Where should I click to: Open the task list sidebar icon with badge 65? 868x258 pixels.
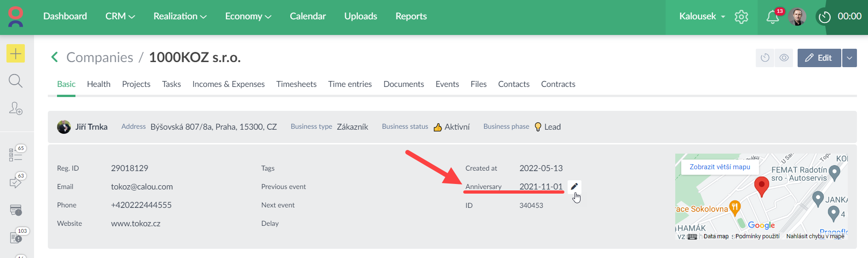click(16, 155)
